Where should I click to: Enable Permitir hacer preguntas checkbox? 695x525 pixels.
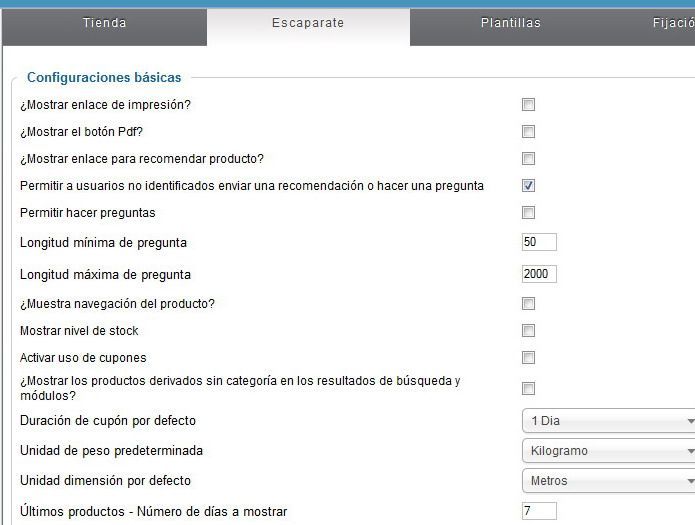click(528, 213)
